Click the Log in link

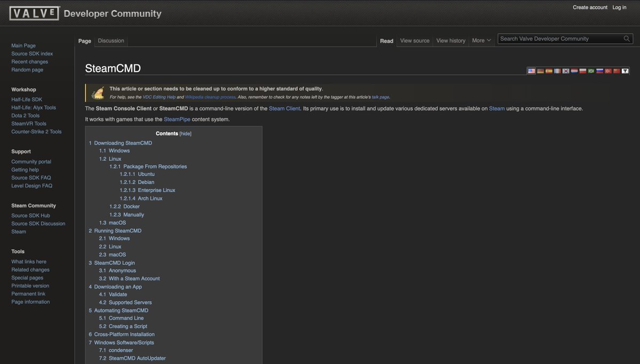coord(619,7)
